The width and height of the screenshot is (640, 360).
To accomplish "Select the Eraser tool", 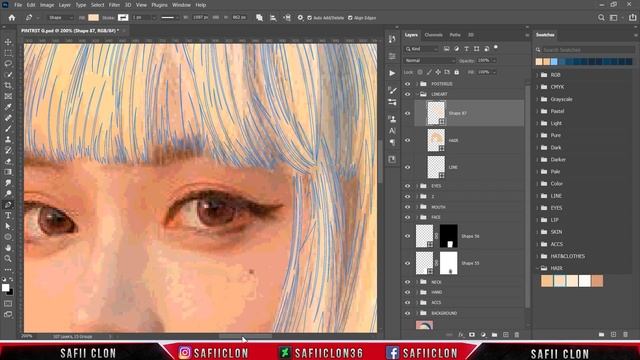I will click(8, 161).
